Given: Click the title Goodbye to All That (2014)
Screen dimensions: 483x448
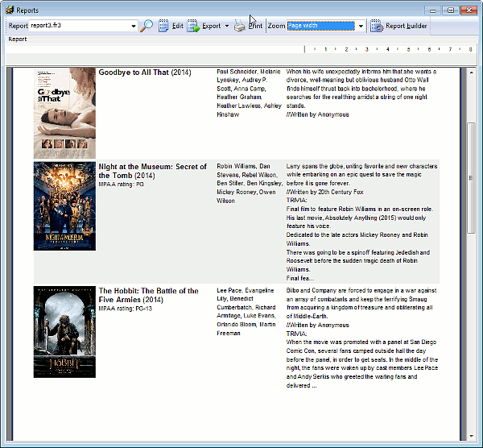Looking at the screenshot, I should tap(145, 73).
